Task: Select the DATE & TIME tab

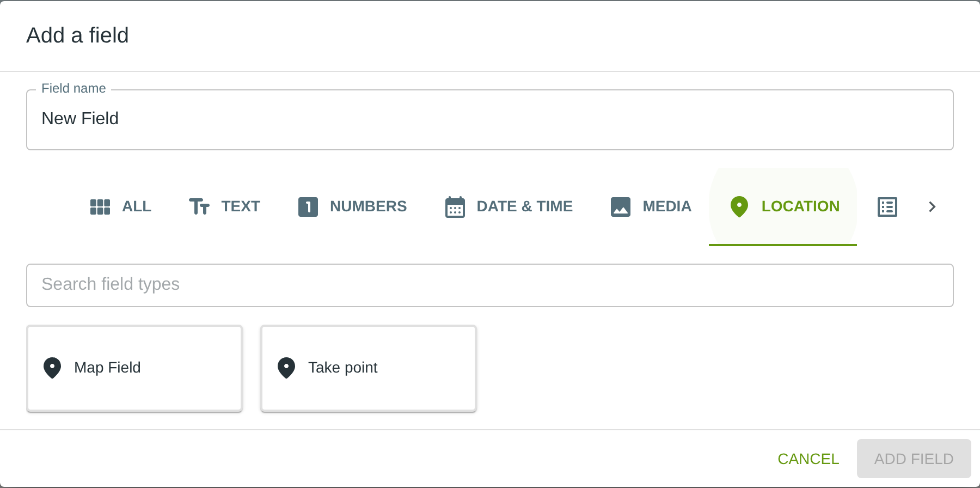Action: click(x=524, y=207)
